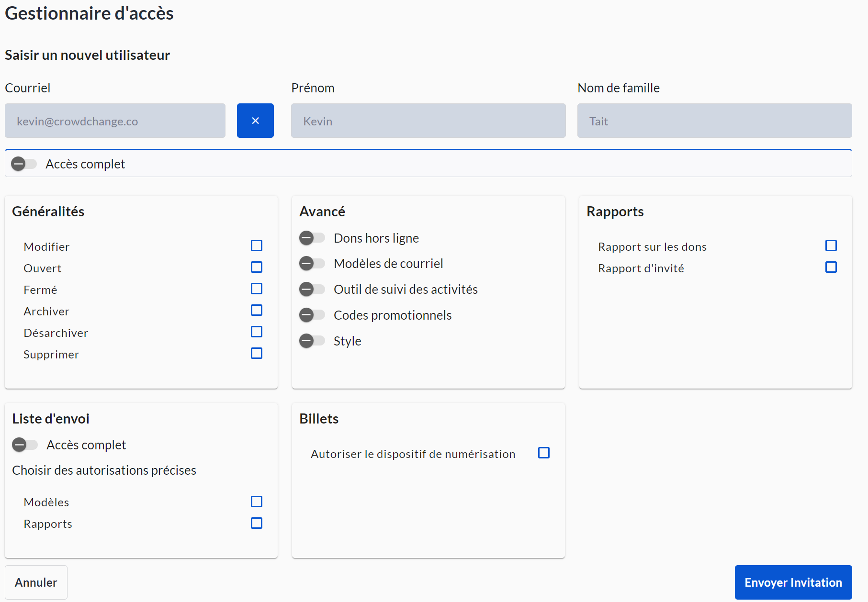The width and height of the screenshot is (868, 602).
Task: Switch on the Style toggle
Action: tap(312, 341)
